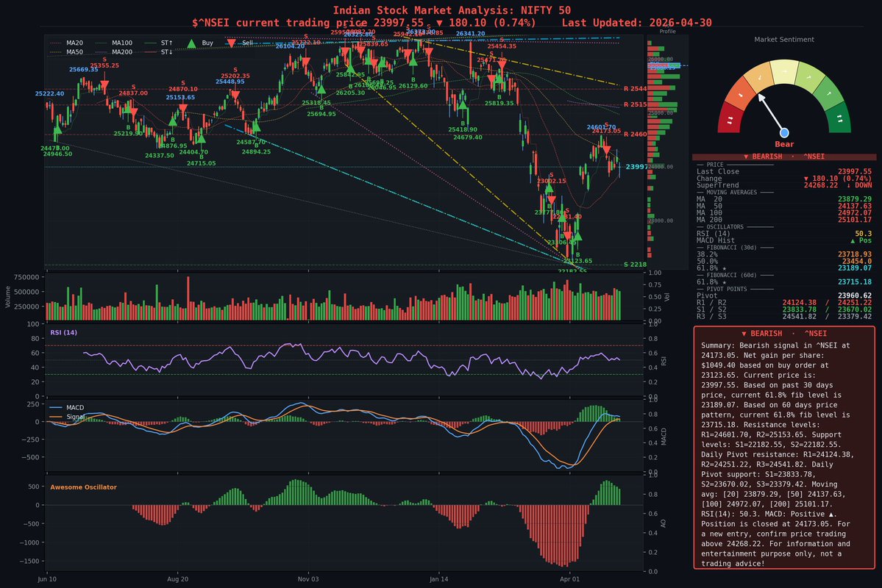Screen dimensions: 882x588
Task: Click the dark red gauge segment
Action: [x=730, y=118]
